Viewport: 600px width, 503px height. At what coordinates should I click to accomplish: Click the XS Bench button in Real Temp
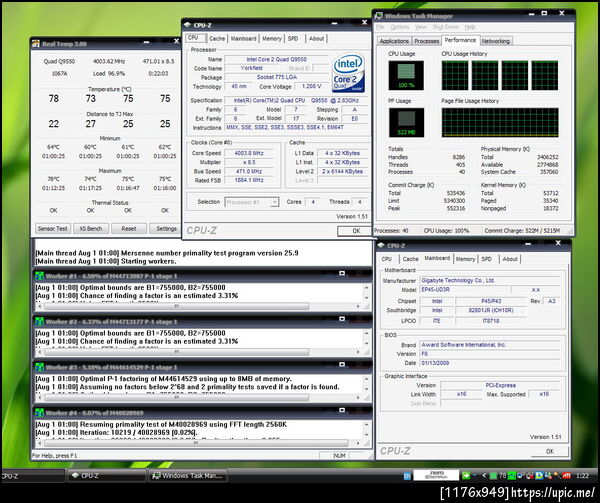point(91,228)
